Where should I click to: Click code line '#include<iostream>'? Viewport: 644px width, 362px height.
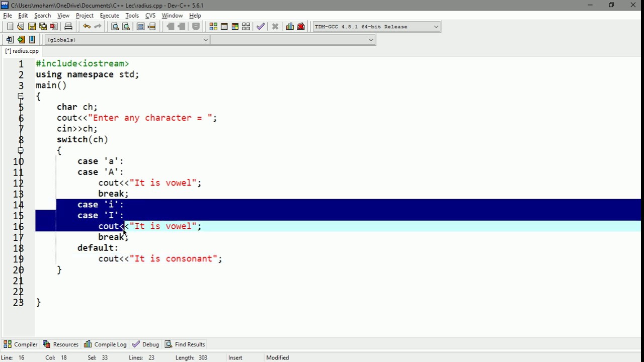(x=83, y=63)
